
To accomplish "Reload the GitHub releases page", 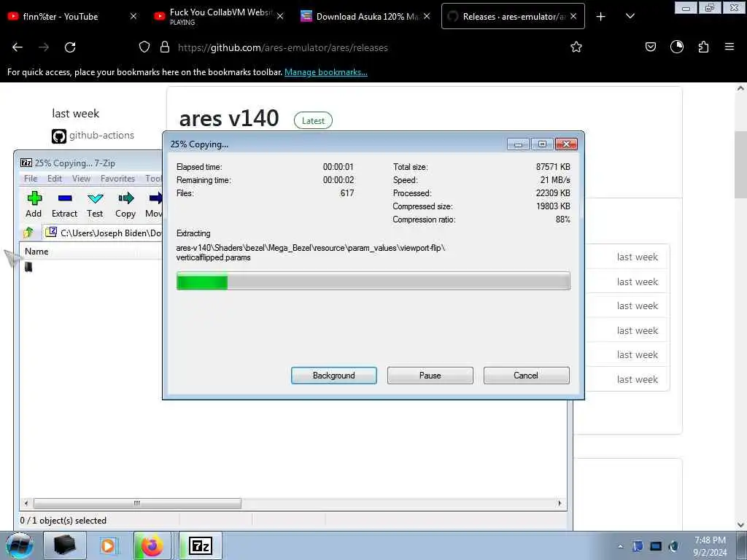I will (70, 47).
